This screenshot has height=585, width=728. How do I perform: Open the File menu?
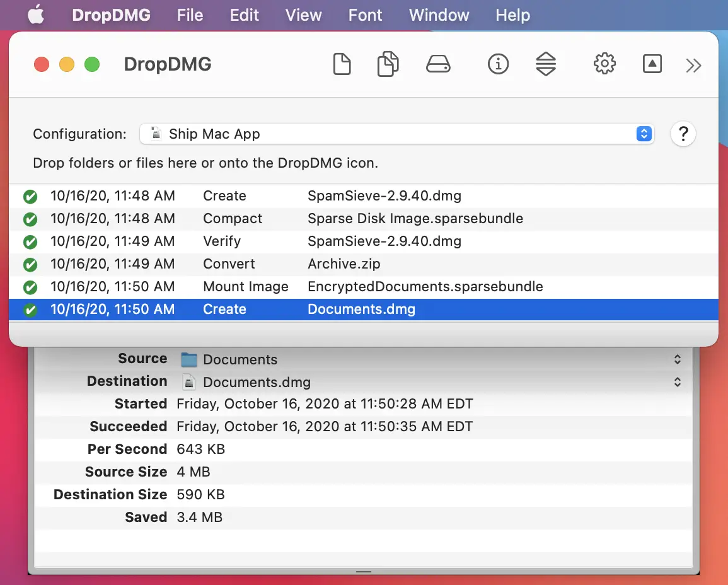tap(190, 15)
